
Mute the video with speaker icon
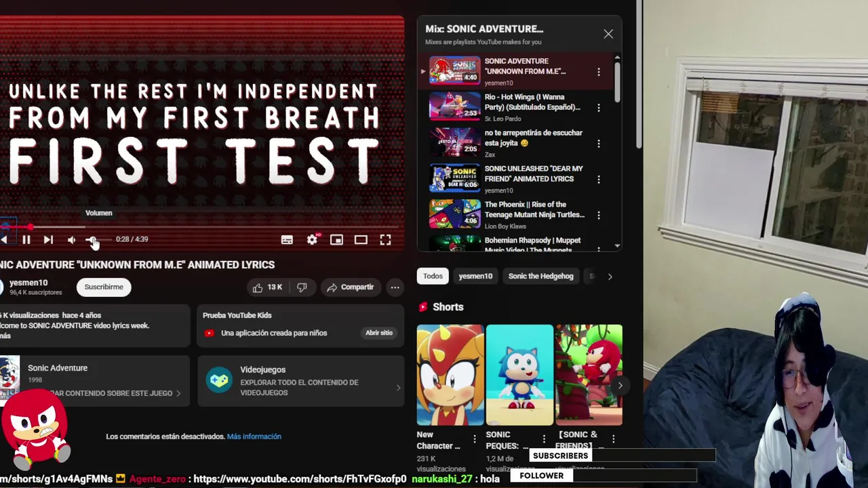pos(71,240)
